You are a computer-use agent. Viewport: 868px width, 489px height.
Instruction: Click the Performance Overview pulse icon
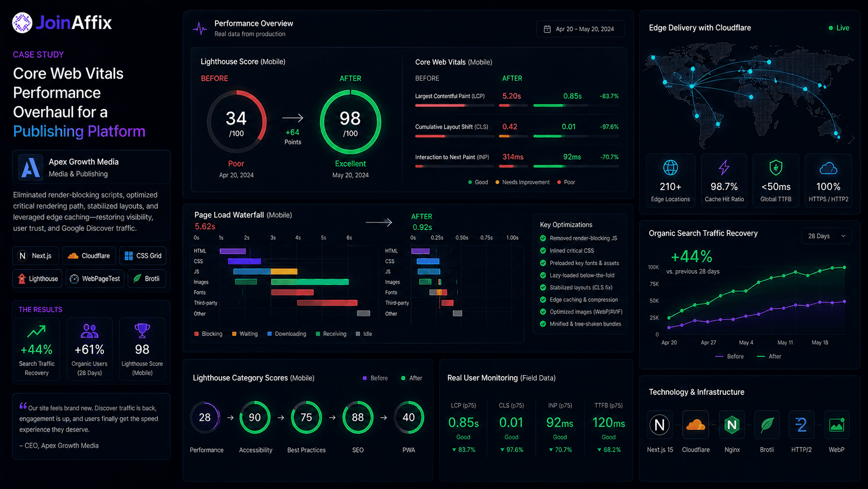(200, 29)
